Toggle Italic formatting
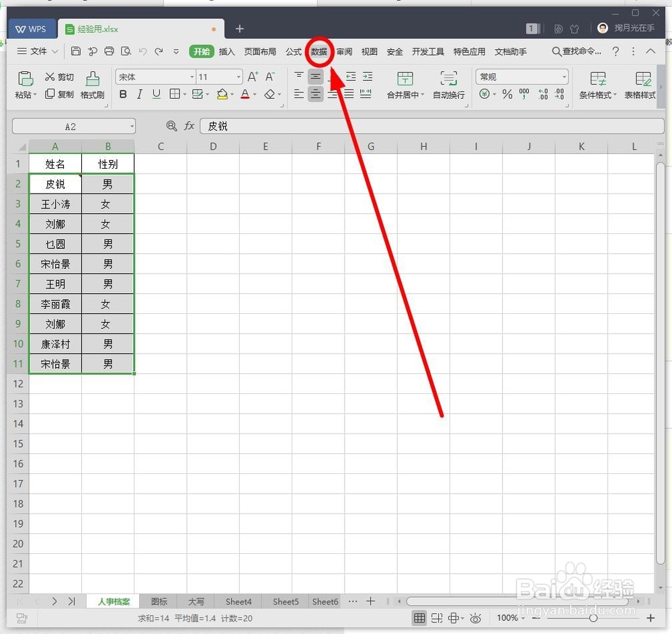The image size is (672, 634). click(140, 94)
